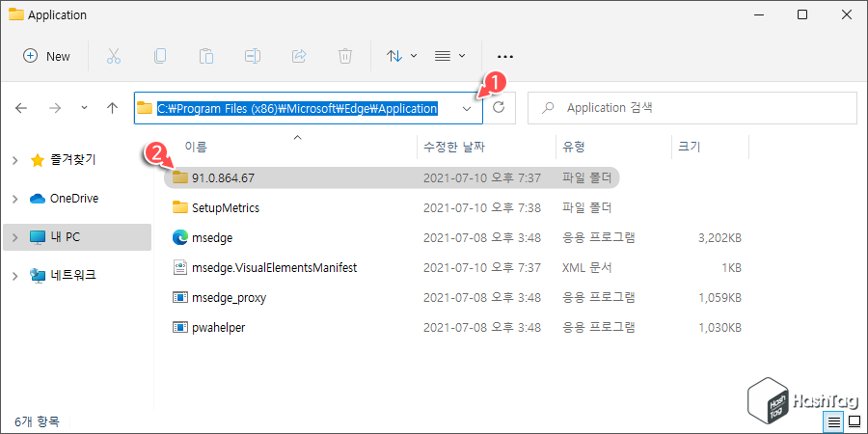The height and width of the screenshot is (434, 868).
Task: Expand the 네트워크 tree node
Action: 15,275
